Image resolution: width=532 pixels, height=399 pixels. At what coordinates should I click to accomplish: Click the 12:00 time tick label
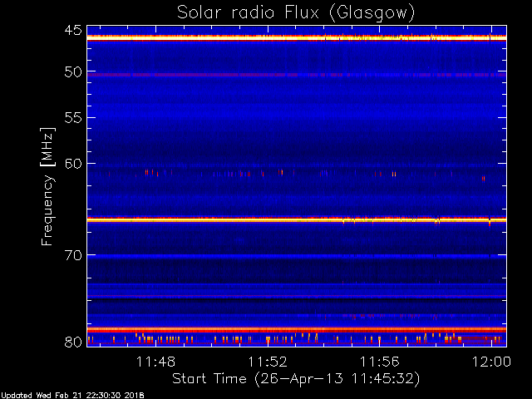[491, 362]
